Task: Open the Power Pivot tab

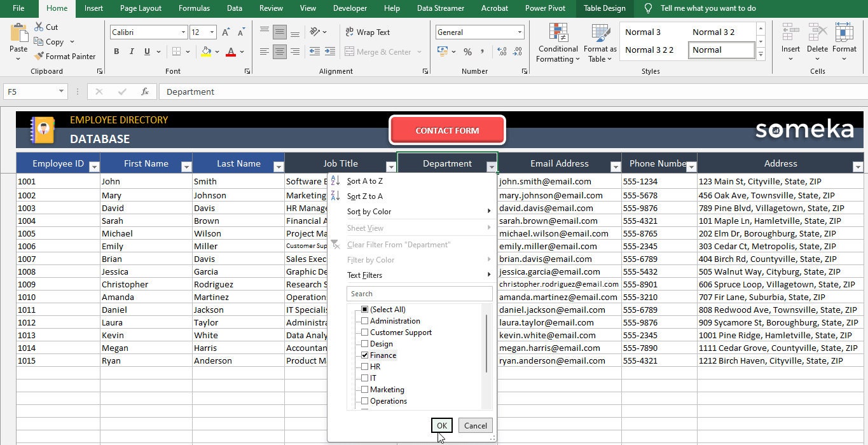Action: 545,8
